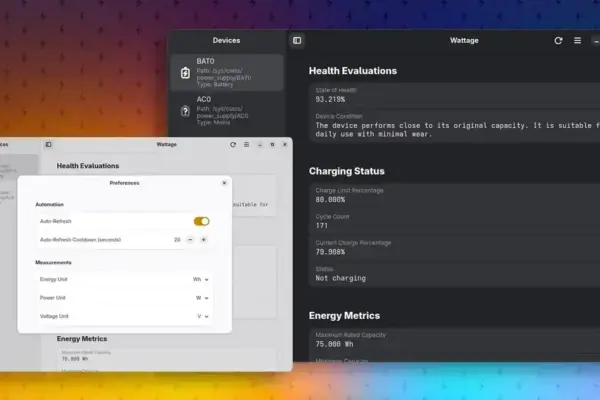Click the AC0 unknown-status battery icon

click(185, 111)
